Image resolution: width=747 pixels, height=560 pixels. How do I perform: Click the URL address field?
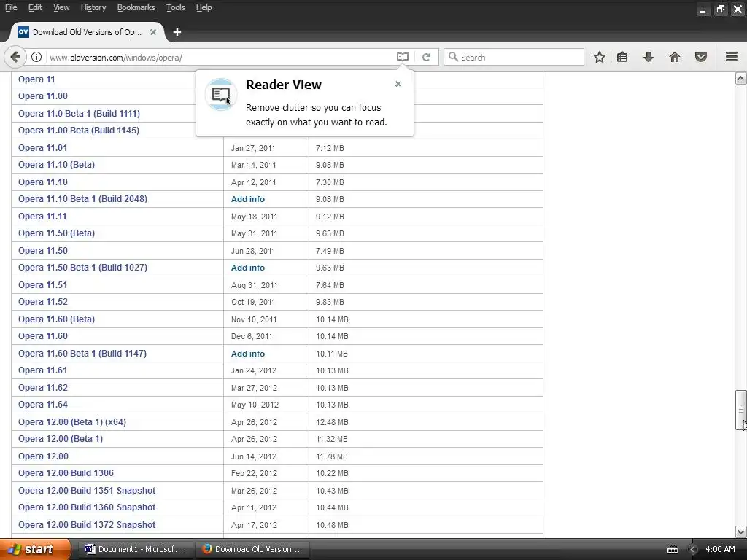pos(219,57)
